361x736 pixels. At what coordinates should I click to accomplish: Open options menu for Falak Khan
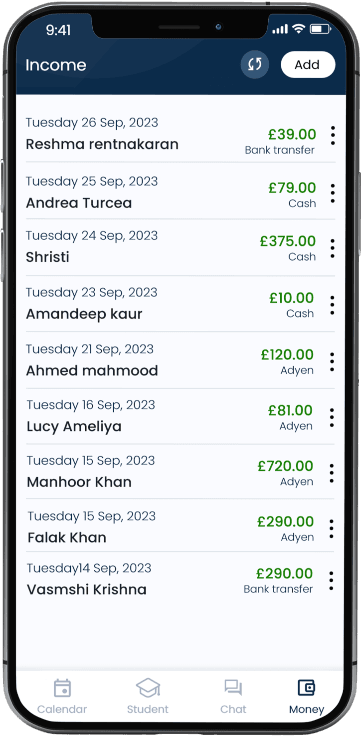(332, 529)
